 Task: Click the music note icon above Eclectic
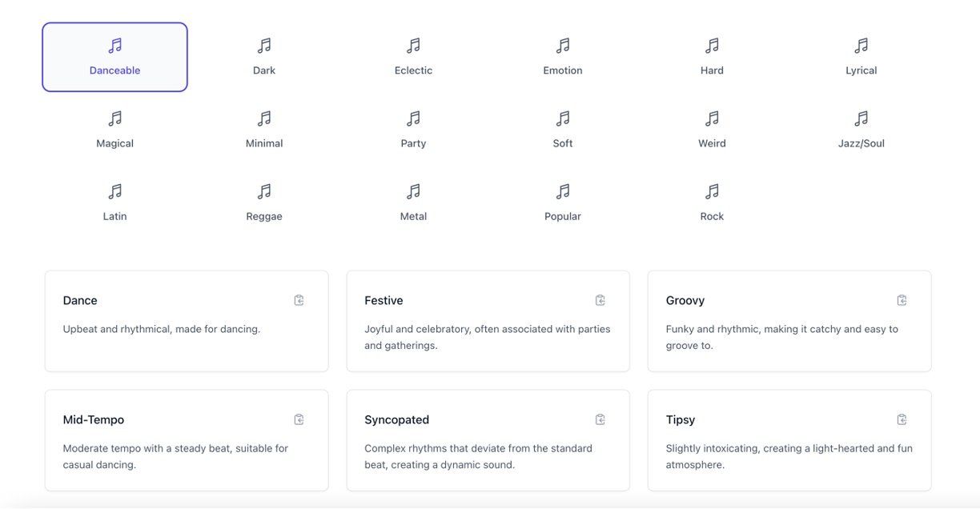[413, 46]
